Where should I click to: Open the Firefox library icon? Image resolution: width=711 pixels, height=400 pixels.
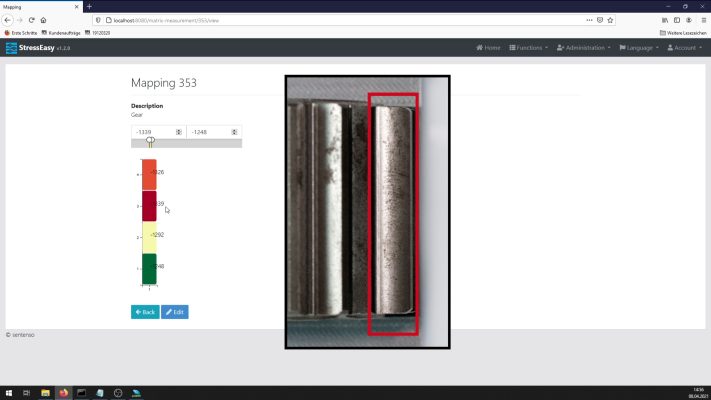point(665,20)
